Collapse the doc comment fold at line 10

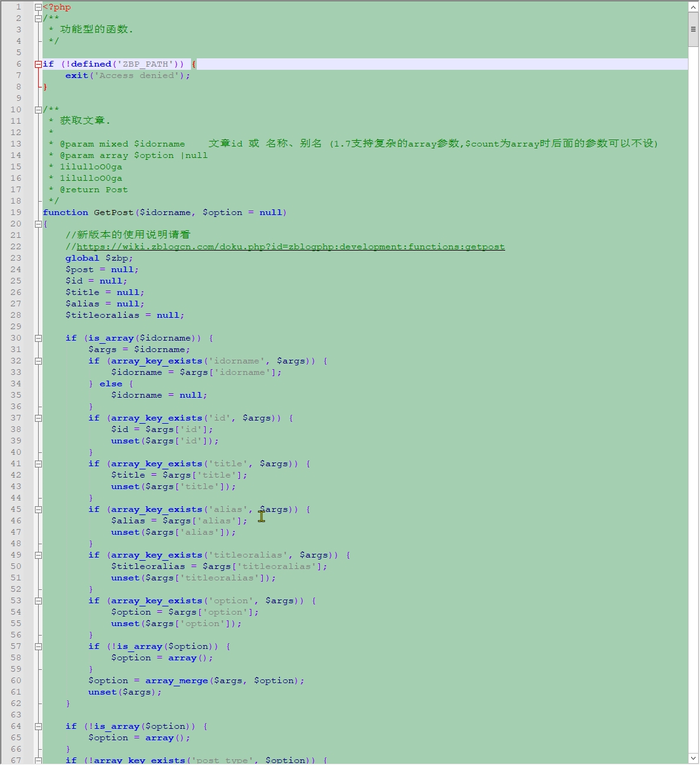coord(38,110)
